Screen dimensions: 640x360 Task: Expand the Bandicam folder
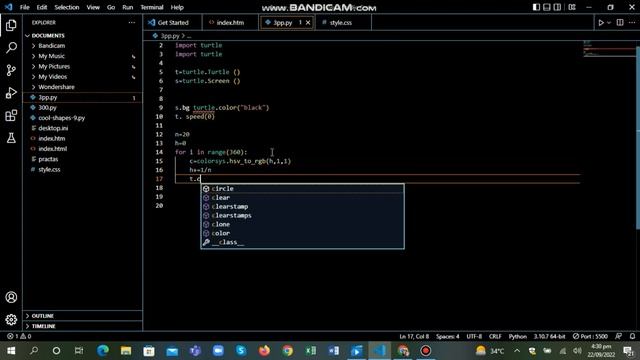(x=83, y=46)
